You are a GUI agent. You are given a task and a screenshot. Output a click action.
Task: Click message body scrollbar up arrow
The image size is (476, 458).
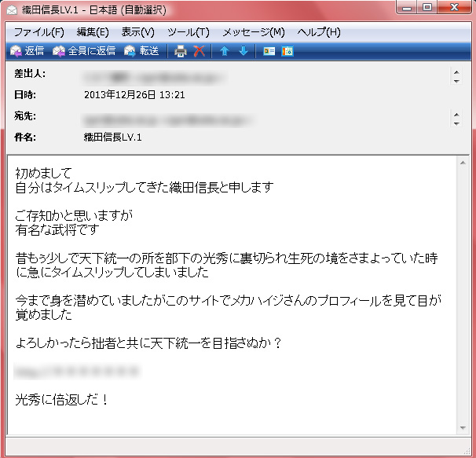point(463,163)
